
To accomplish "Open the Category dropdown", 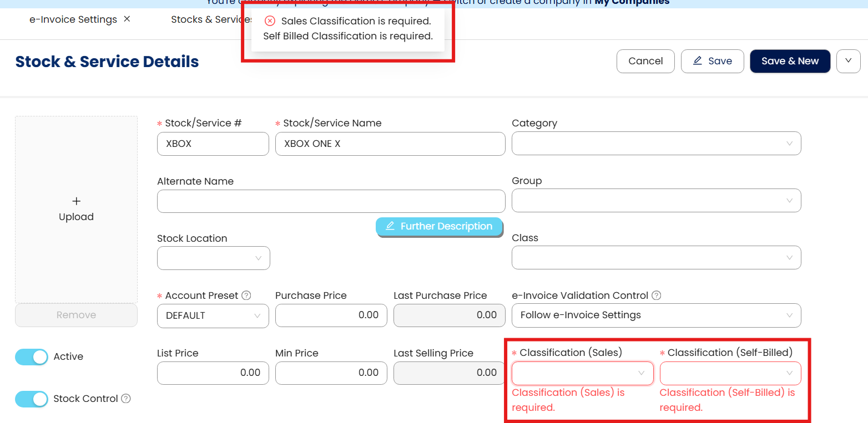I will coord(656,144).
